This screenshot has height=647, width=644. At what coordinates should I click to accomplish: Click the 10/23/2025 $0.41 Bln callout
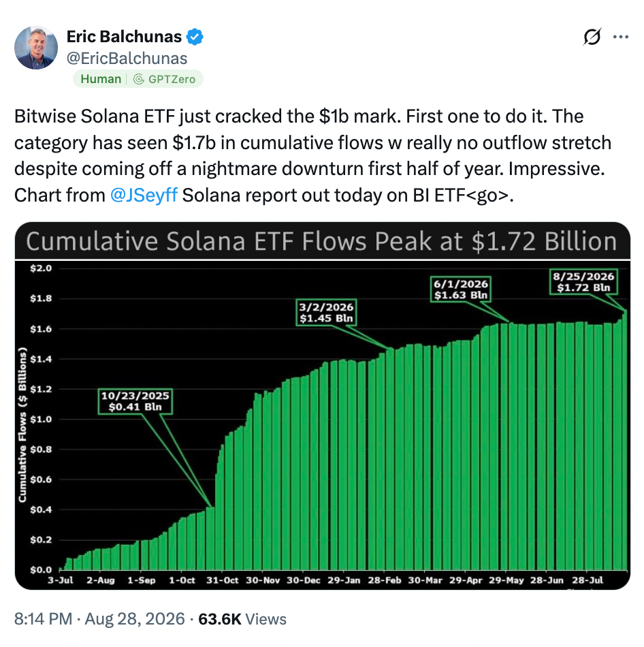click(x=135, y=401)
